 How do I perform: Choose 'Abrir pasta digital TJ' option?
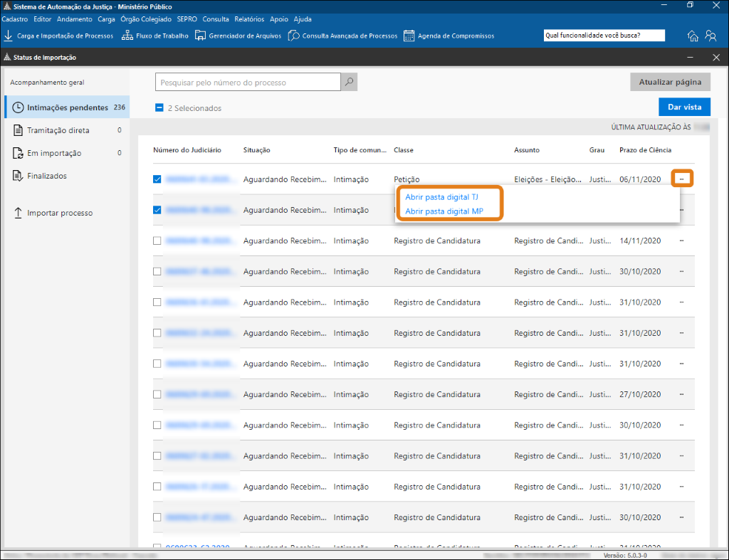pos(441,197)
